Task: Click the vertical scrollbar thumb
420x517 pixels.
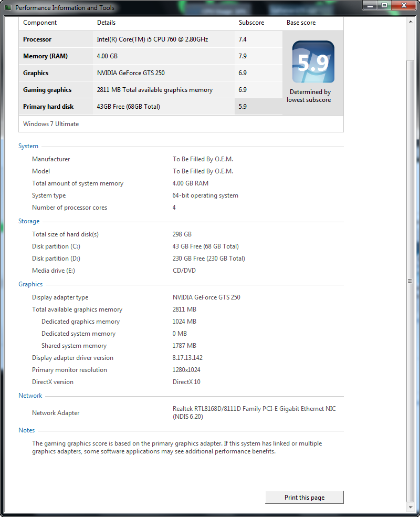Action: tap(410, 281)
